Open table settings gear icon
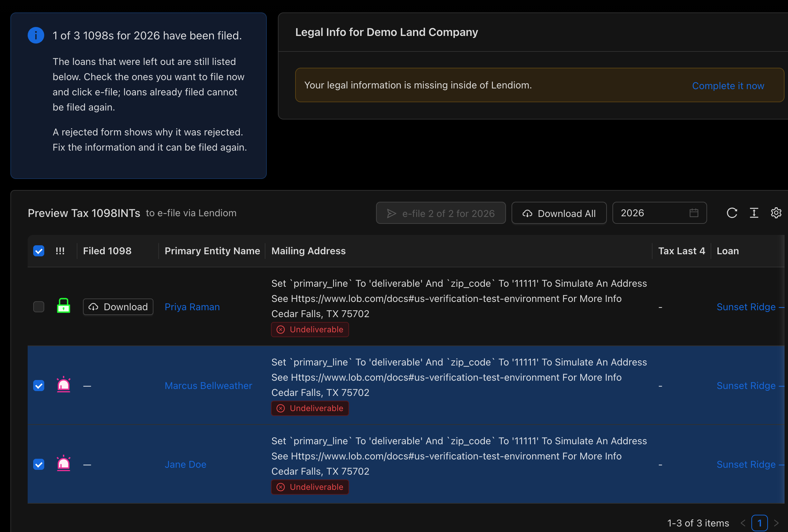The height and width of the screenshot is (532, 788). (776, 213)
